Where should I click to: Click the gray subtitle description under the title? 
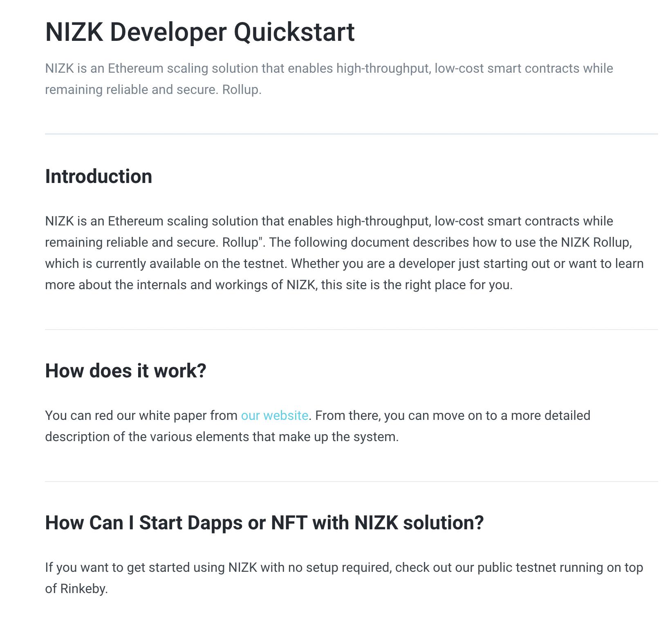click(329, 78)
